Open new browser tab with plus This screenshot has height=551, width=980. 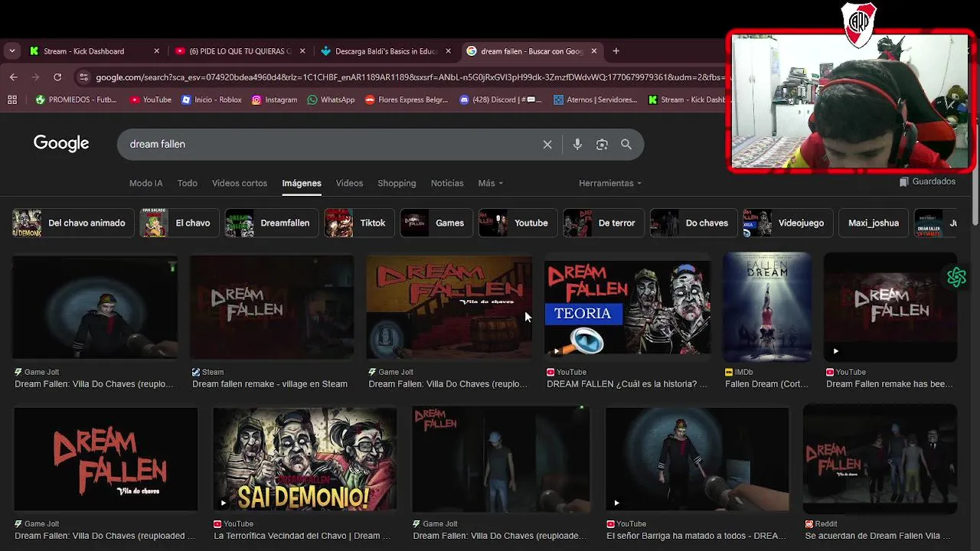coord(616,51)
